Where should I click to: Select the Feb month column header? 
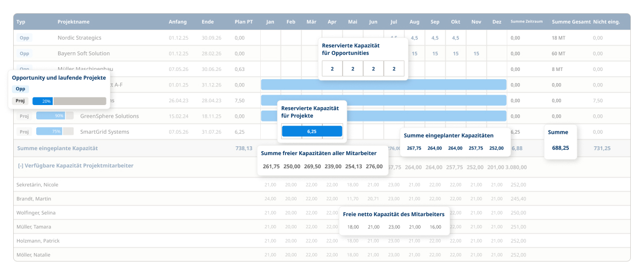[291, 22]
